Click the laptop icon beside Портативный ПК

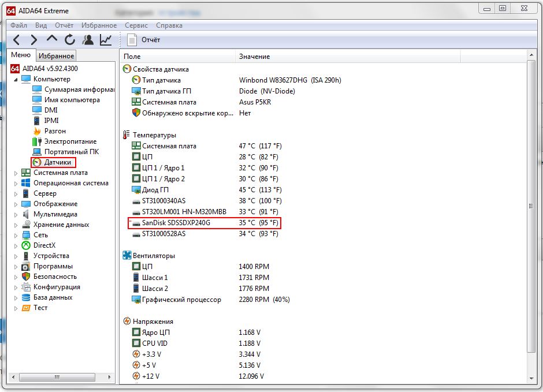coord(37,152)
